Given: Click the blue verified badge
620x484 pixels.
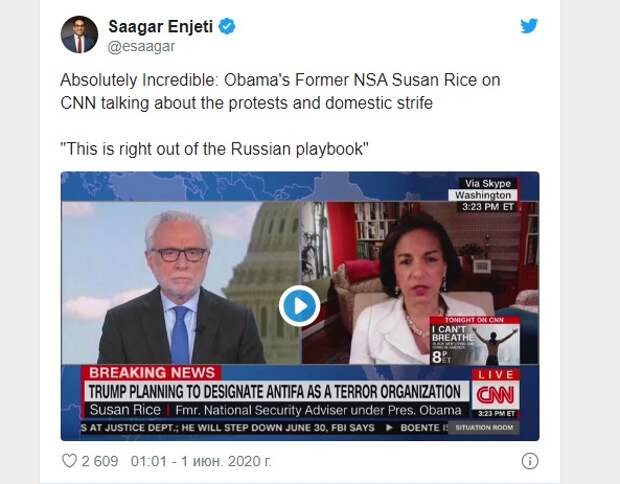Looking at the screenshot, I should click(227, 26).
